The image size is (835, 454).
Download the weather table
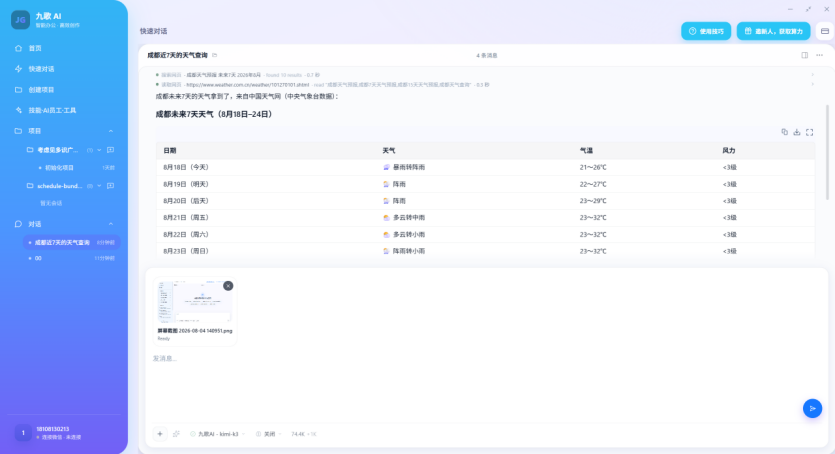(797, 132)
